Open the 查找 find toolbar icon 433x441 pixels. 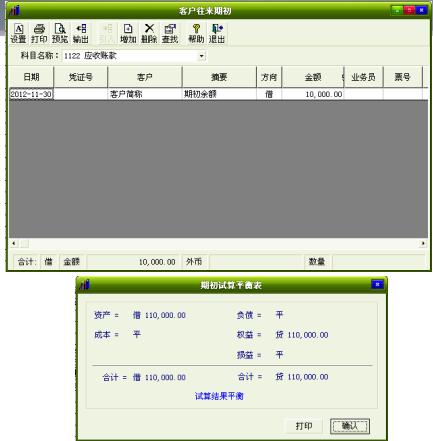tap(170, 34)
